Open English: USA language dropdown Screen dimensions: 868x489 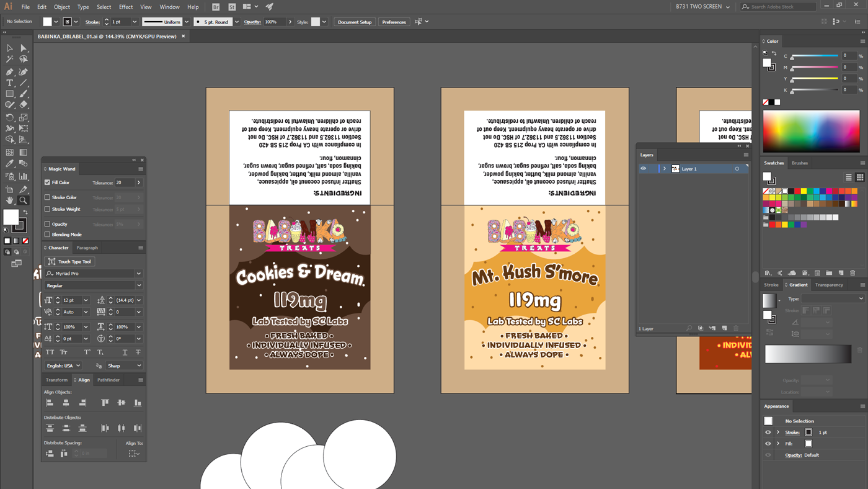63,366
